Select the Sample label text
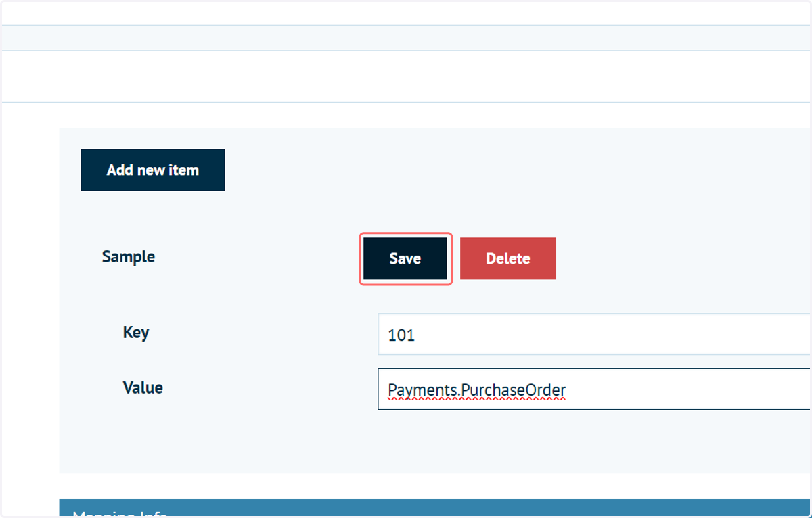812x518 pixels. tap(129, 257)
